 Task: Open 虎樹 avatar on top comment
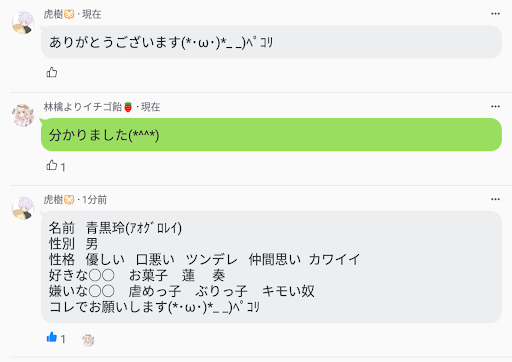[x=23, y=22]
